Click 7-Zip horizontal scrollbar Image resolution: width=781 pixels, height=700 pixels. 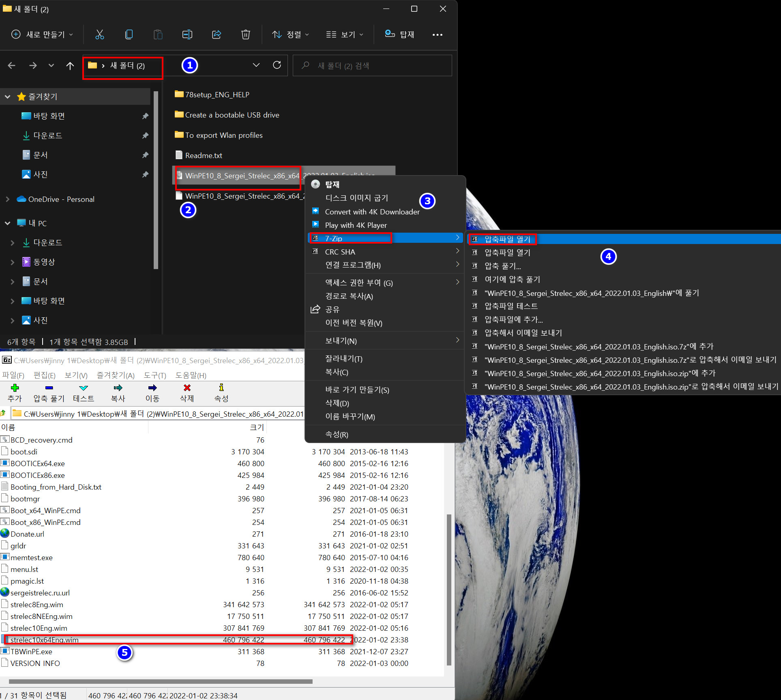coord(161,681)
